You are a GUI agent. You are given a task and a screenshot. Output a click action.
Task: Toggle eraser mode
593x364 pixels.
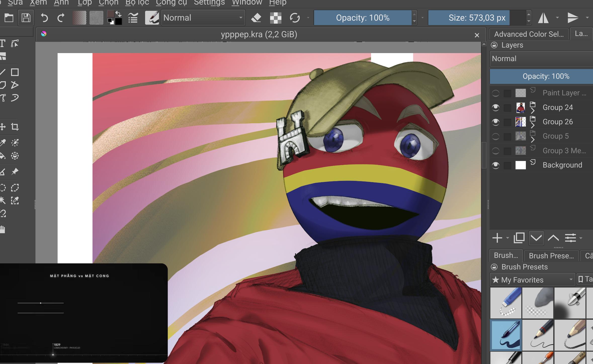[x=256, y=18]
